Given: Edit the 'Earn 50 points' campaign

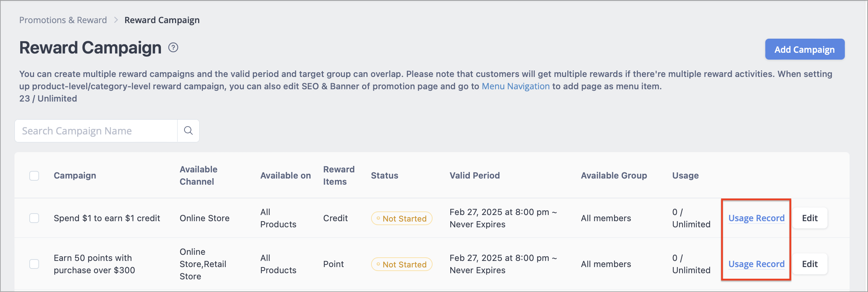Looking at the screenshot, I should 809,264.
